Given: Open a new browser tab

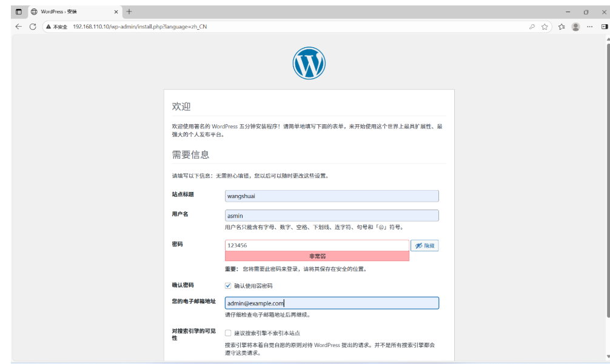Looking at the screenshot, I should point(129,12).
